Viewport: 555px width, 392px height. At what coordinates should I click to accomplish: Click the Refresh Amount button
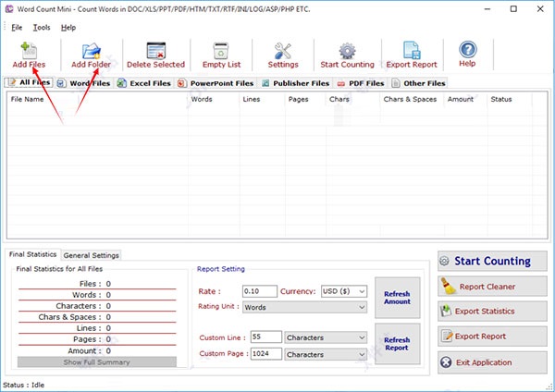(x=397, y=296)
